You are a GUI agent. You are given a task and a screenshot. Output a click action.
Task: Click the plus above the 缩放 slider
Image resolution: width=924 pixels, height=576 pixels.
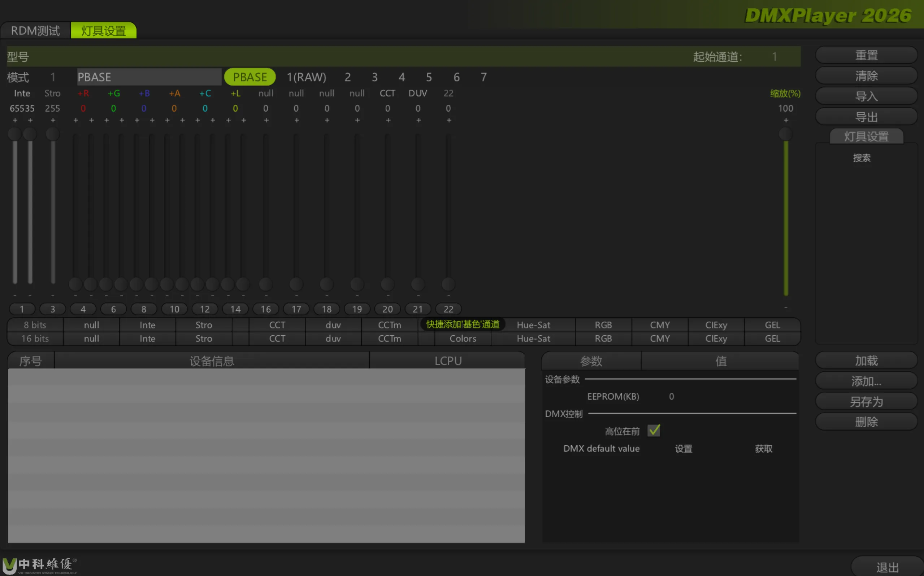click(x=786, y=121)
